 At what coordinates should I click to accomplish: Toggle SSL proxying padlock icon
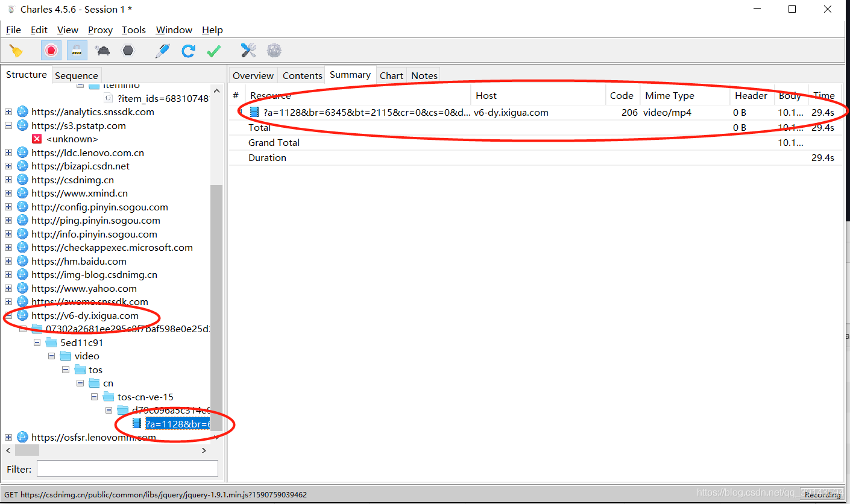pyautogui.click(x=77, y=51)
